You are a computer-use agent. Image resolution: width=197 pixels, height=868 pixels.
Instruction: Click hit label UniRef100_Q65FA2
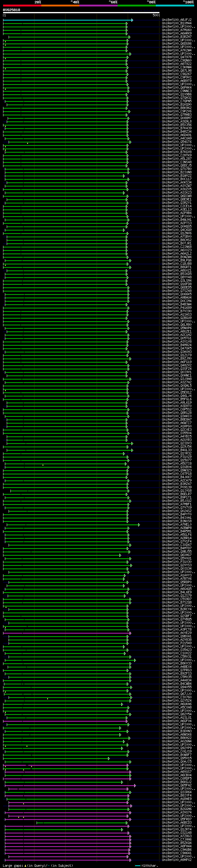point(177,785)
